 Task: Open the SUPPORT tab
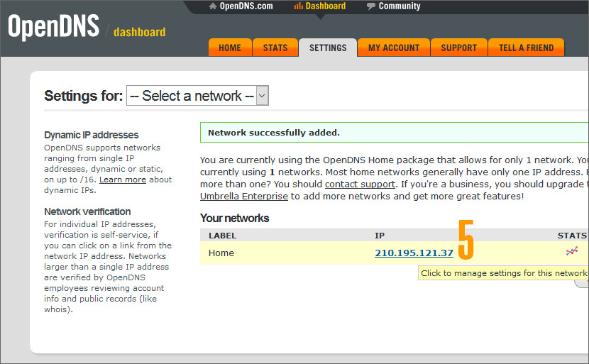point(459,48)
